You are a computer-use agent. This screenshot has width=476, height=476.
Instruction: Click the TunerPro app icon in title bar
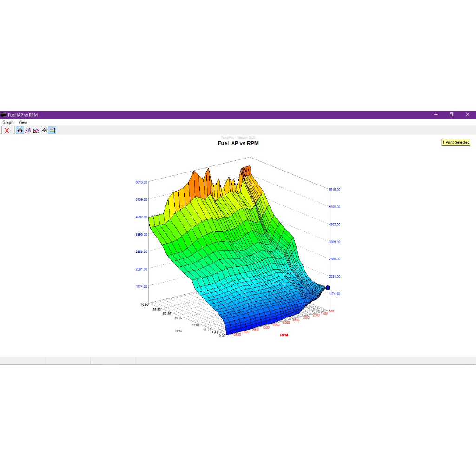tap(3, 115)
